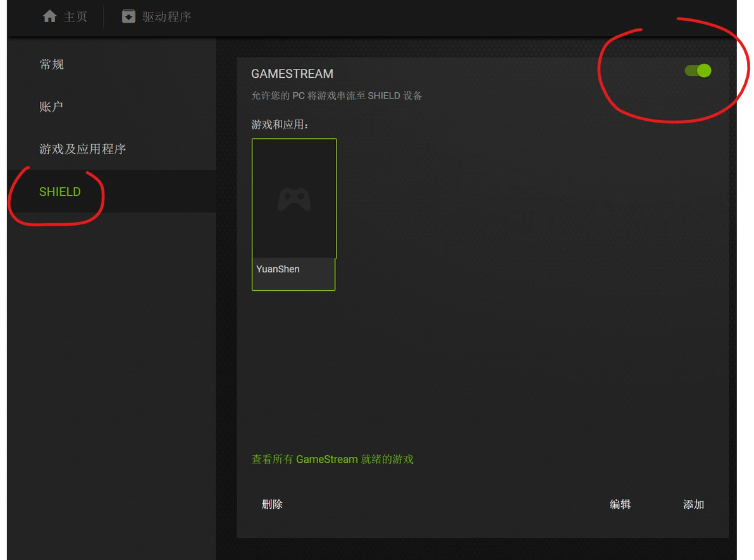Open the 主页 tab label
The image size is (754, 560).
[x=75, y=17]
